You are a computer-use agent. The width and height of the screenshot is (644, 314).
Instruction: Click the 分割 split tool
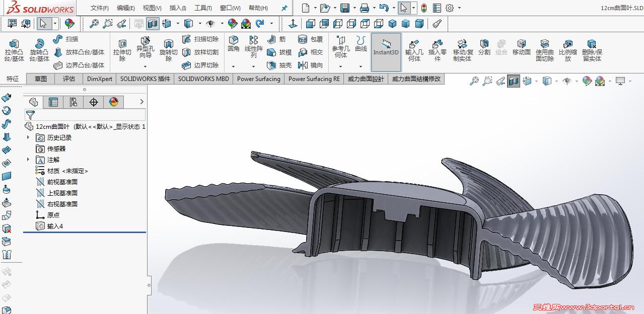pos(484,48)
